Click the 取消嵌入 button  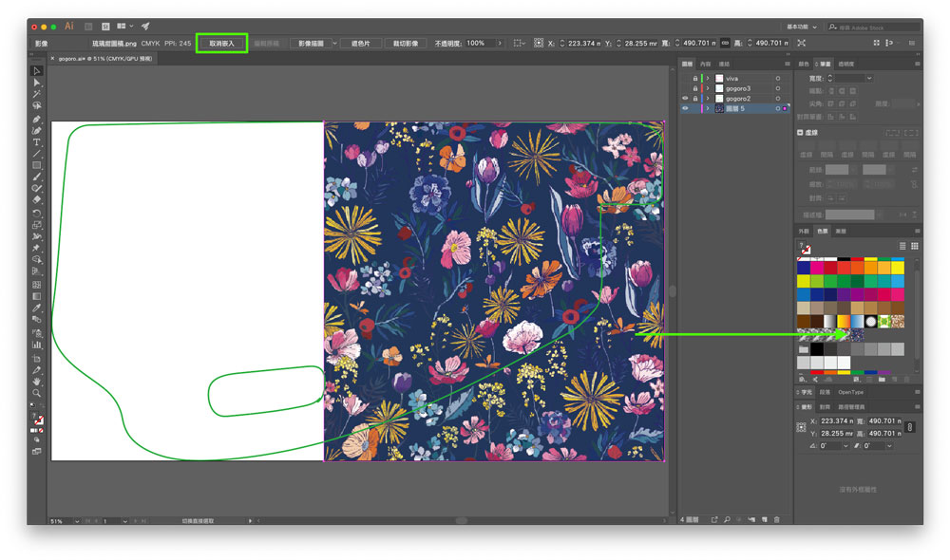point(221,43)
